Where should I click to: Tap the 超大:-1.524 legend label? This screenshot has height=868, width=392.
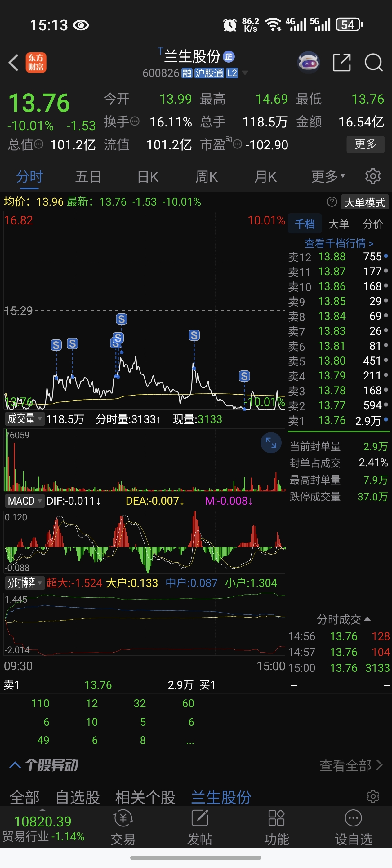74,582
